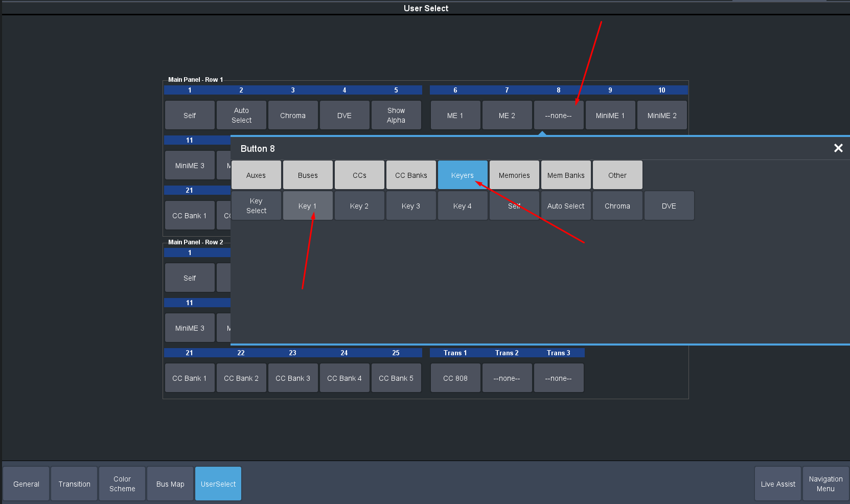Select the Keyers category tab
Image resolution: width=850 pixels, height=504 pixels.
(462, 175)
